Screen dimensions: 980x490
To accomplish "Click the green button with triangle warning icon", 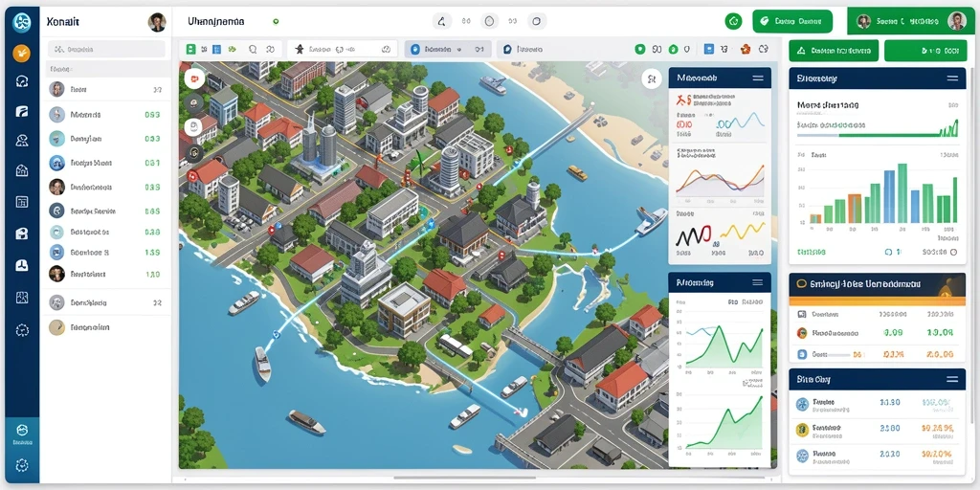I will pos(834,51).
